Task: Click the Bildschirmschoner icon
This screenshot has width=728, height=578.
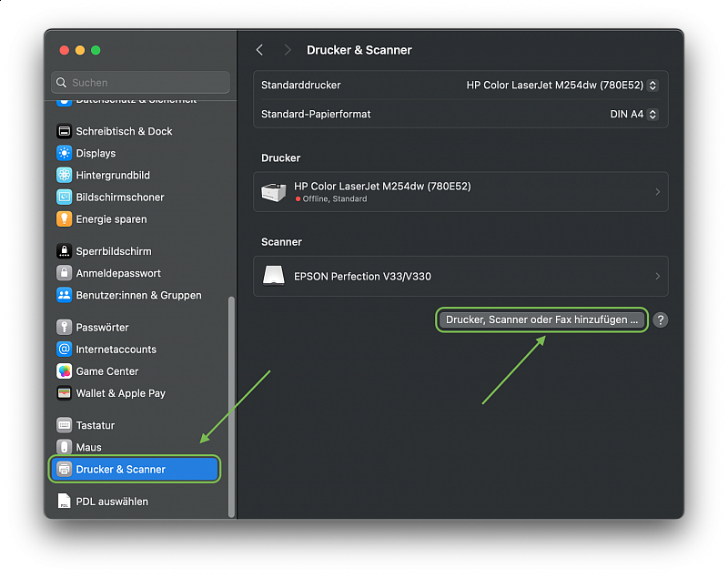Action: (x=64, y=198)
